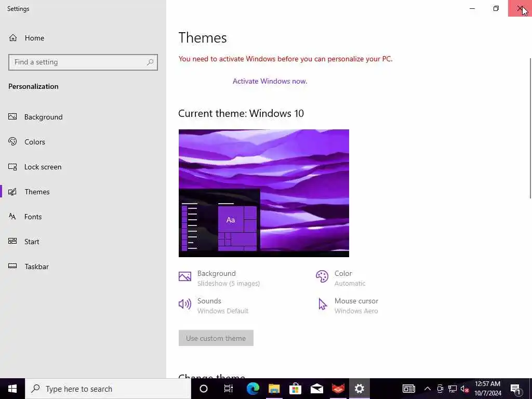
Task: Open the Windows Start menu
Action: [x=12, y=389]
